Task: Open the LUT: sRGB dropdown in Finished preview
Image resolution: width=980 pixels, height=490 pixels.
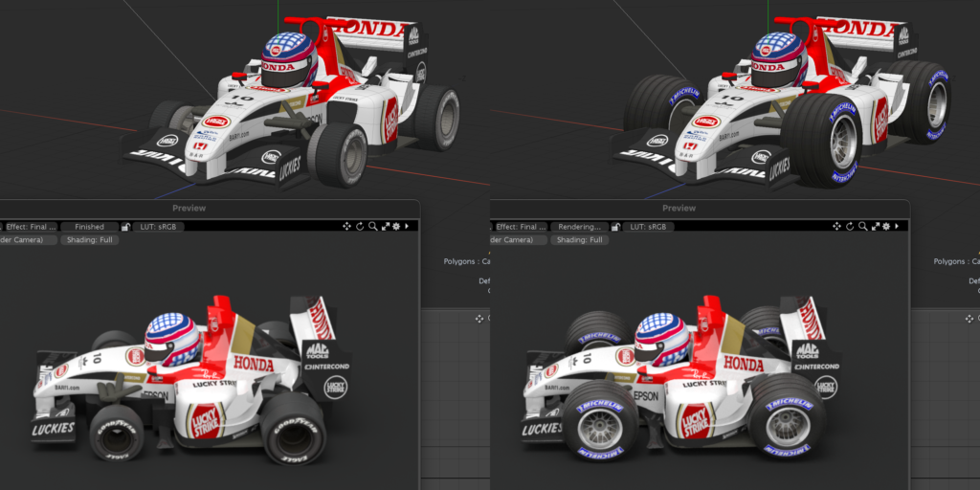Action: click(158, 227)
